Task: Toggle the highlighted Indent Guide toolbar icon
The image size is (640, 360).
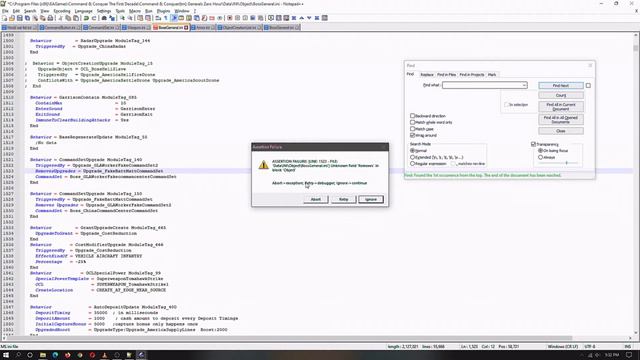Action: coord(174,18)
